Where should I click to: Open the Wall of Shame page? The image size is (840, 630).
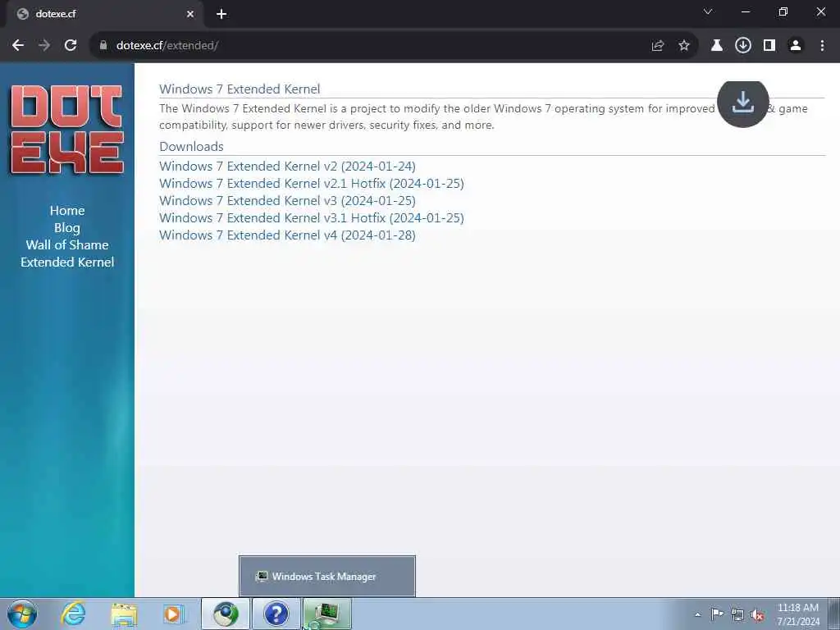click(67, 244)
